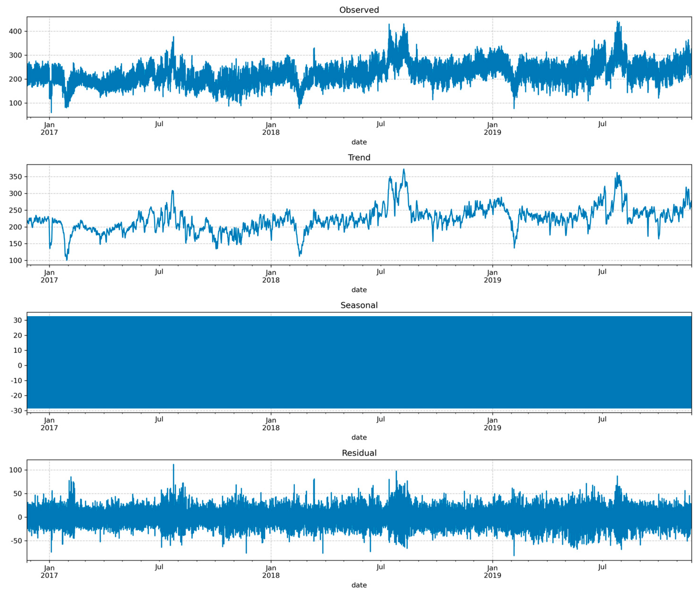This screenshot has height=595, width=700.
Task: Click Jan 2018 label under Trend plot
Action: [x=270, y=276]
